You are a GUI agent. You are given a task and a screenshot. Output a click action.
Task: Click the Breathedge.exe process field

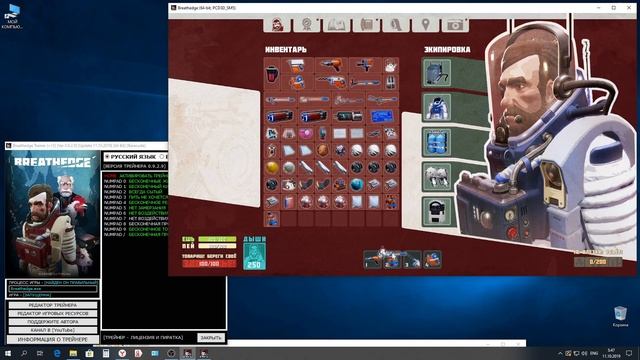(53, 289)
